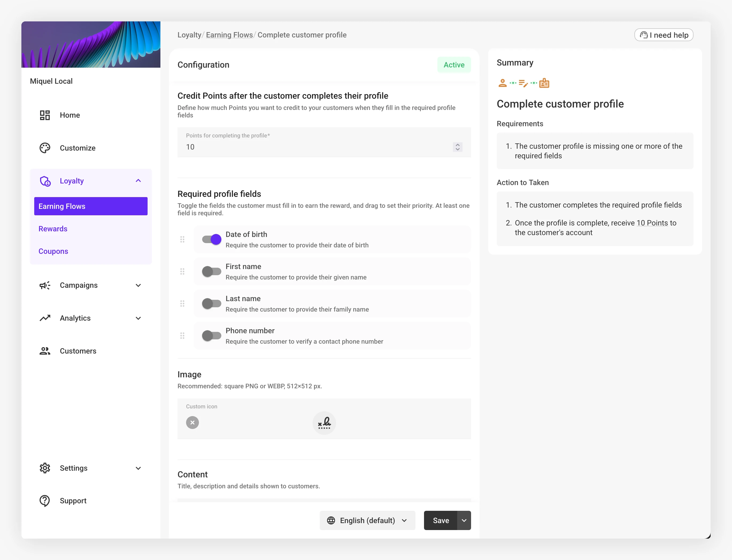732x560 pixels.
Task: Click the Image section heading
Action: point(189,374)
